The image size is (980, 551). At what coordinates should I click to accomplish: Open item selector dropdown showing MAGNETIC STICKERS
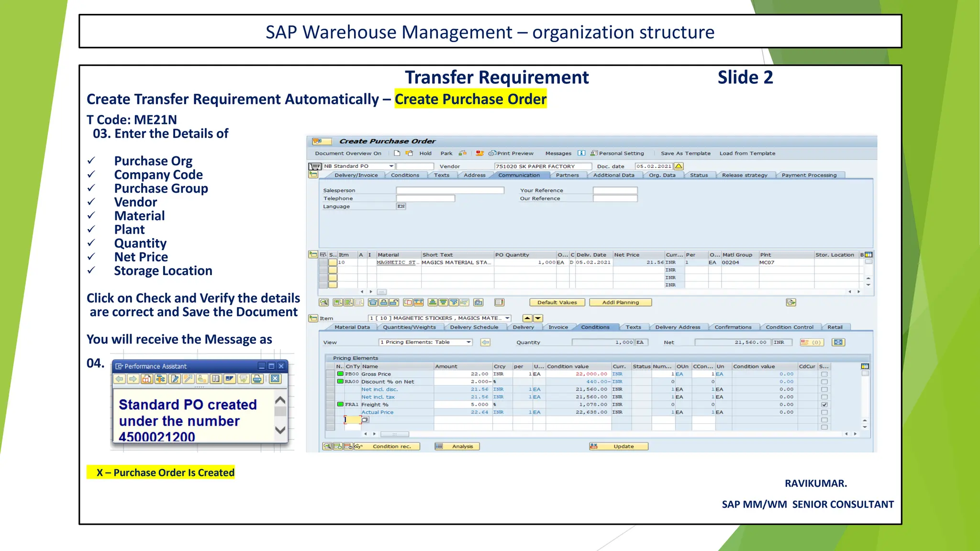507,318
